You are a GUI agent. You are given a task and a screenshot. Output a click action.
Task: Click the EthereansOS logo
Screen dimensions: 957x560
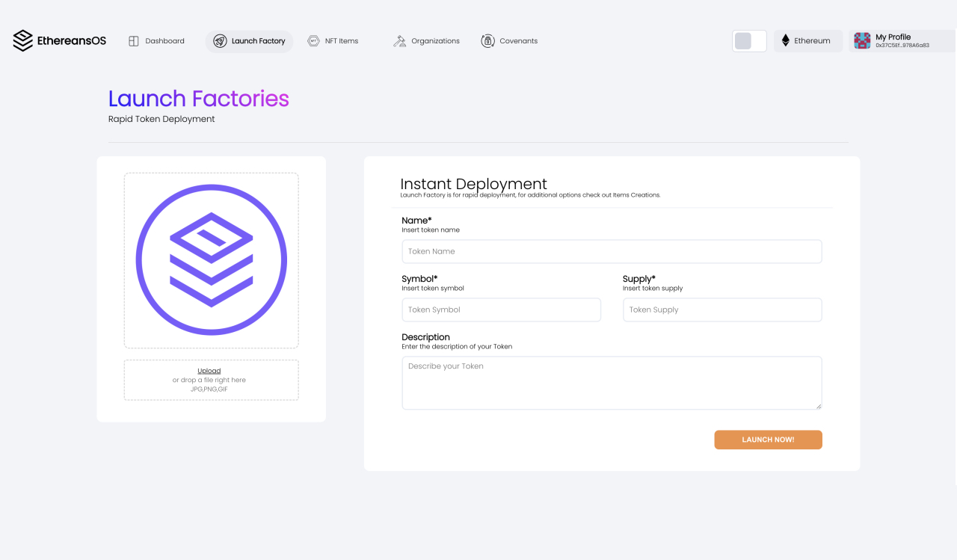[59, 40]
